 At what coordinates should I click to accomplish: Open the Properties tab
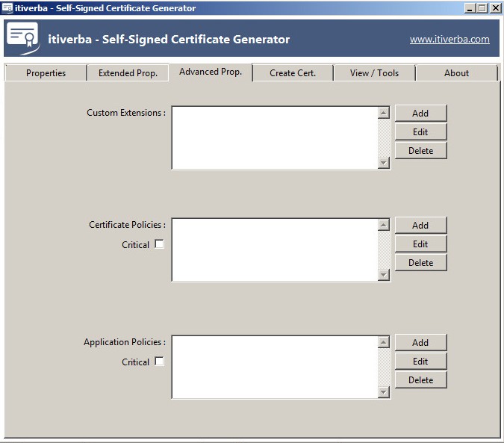click(46, 73)
